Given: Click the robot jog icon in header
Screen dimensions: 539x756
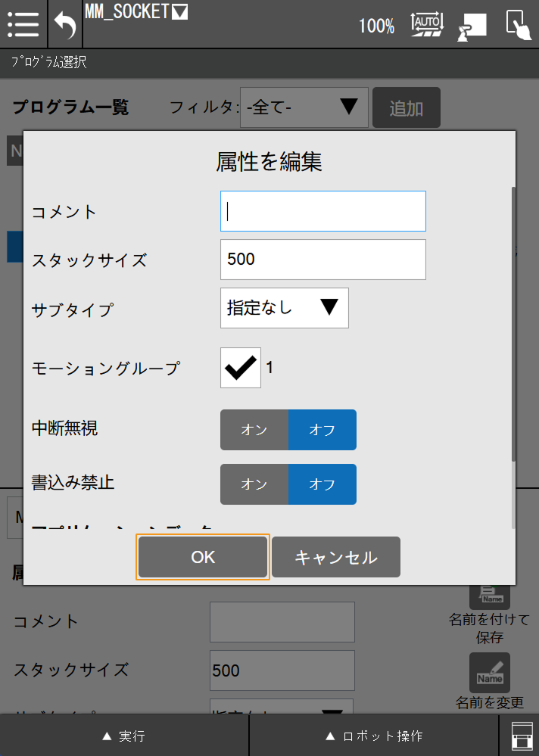Looking at the screenshot, I should pos(472,26).
